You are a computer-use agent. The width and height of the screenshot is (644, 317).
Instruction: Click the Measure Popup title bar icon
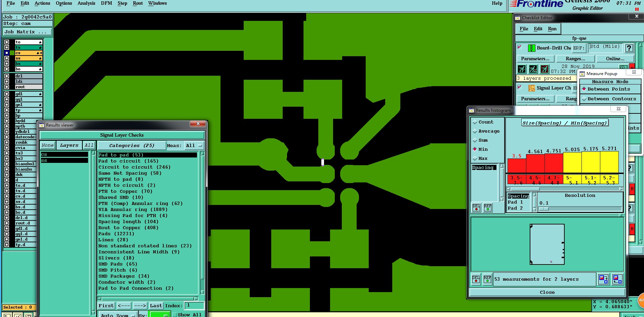pyautogui.click(x=582, y=74)
